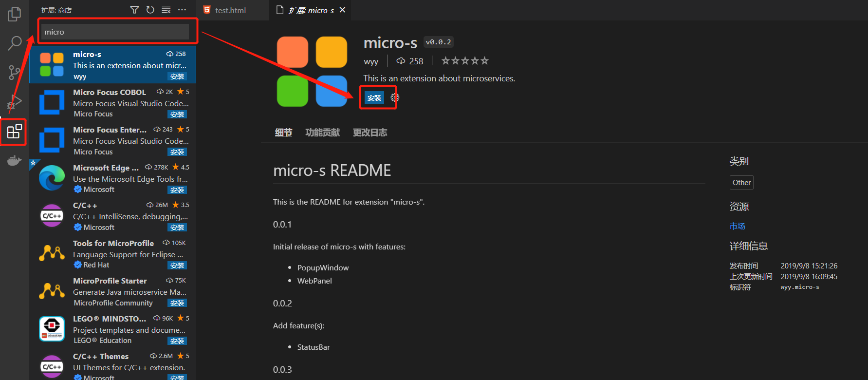This screenshot has height=380, width=868.
Task: Open the Docker view in activity bar
Action: point(15,160)
